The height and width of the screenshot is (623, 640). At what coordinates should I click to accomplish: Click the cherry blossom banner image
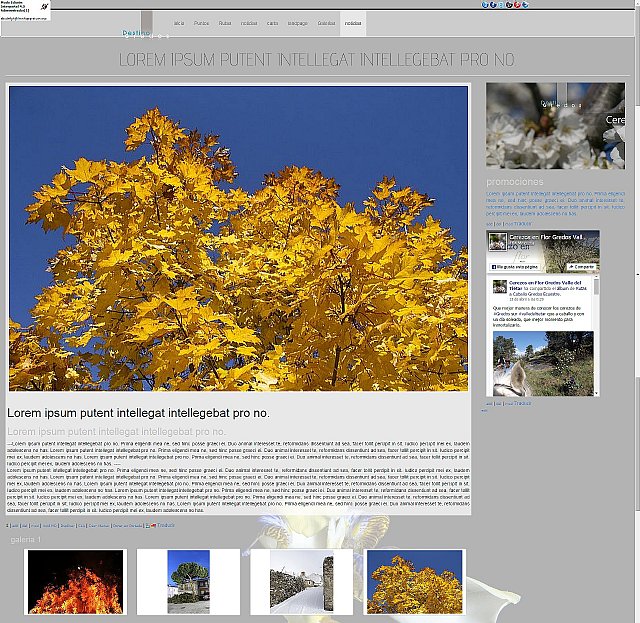coord(555,126)
